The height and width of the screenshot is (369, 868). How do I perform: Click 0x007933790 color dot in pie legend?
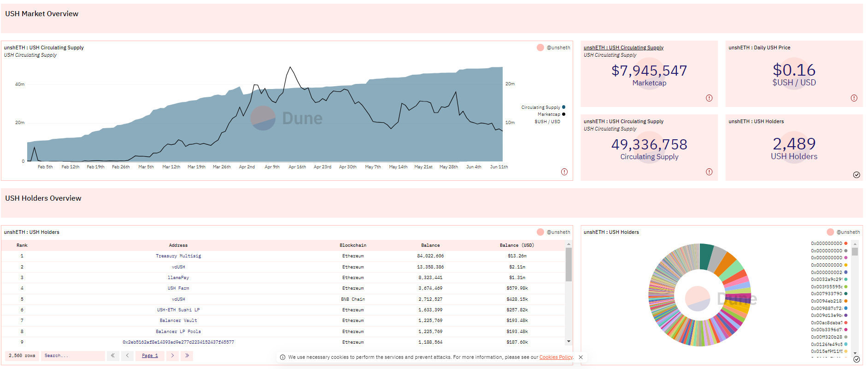coord(846,294)
